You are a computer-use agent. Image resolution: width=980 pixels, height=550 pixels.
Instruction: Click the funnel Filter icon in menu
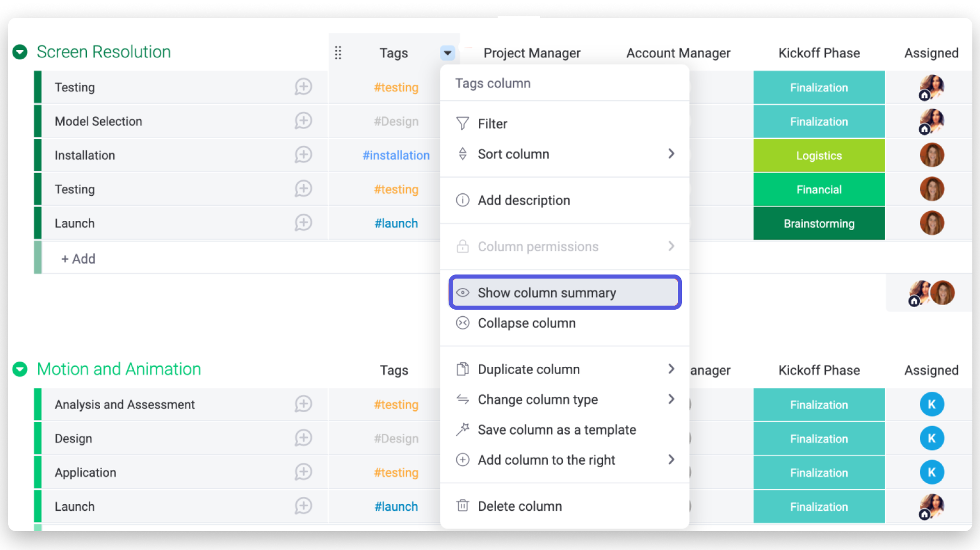pyautogui.click(x=462, y=123)
